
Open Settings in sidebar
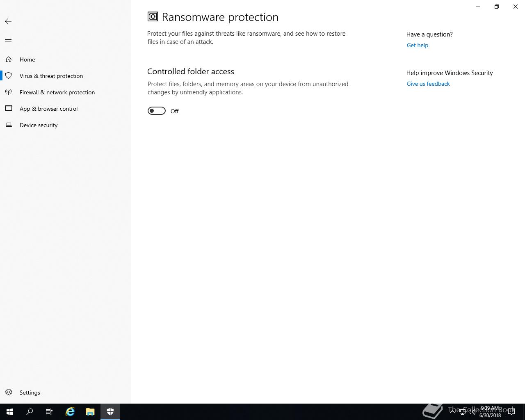tap(66, 393)
